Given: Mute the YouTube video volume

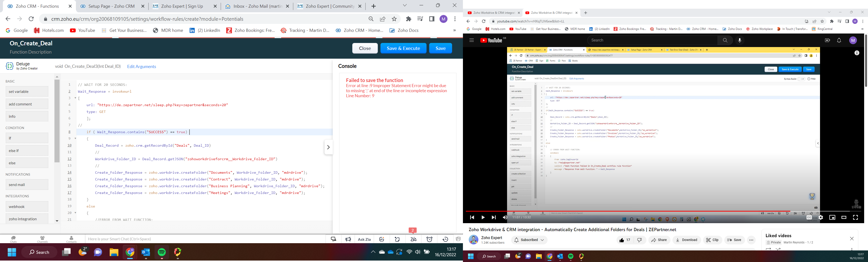Looking at the screenshot, I should pos(505,218).
